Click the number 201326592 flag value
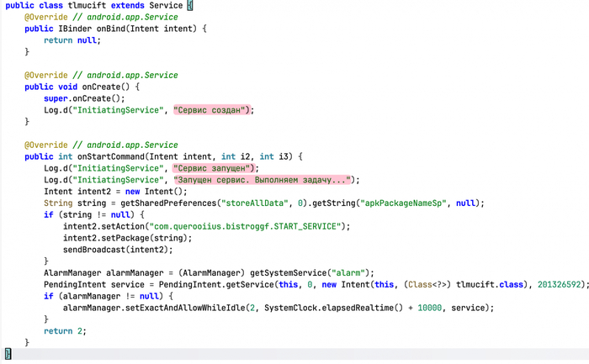The height and width of the screenshot is (364, 589). [560, 285]
